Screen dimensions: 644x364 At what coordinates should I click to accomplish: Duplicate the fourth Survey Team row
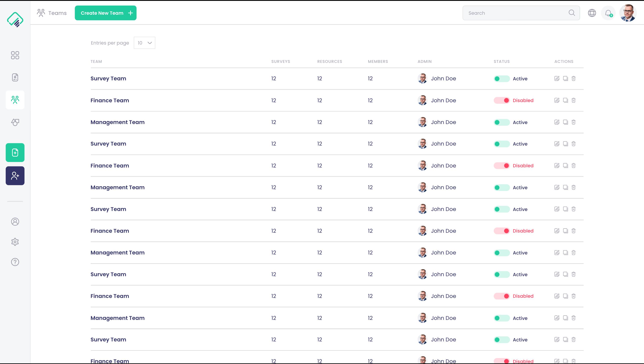[565, 274]
